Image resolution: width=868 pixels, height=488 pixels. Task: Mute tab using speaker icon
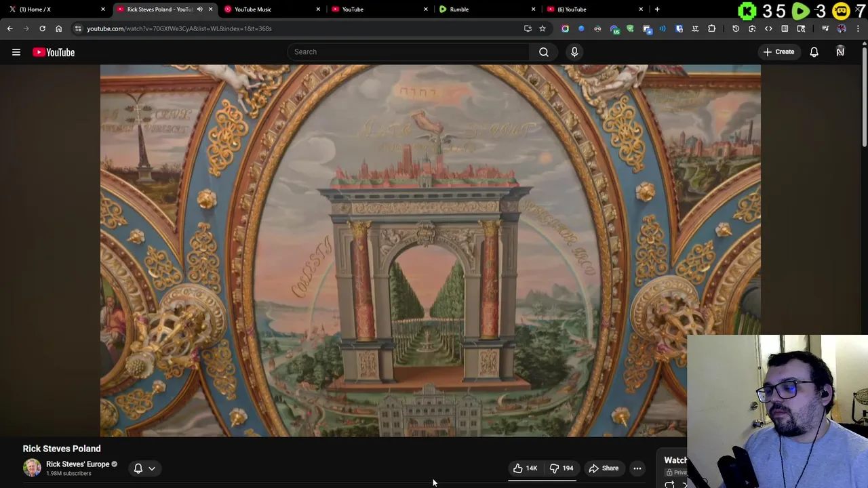[x=199, y=9]
